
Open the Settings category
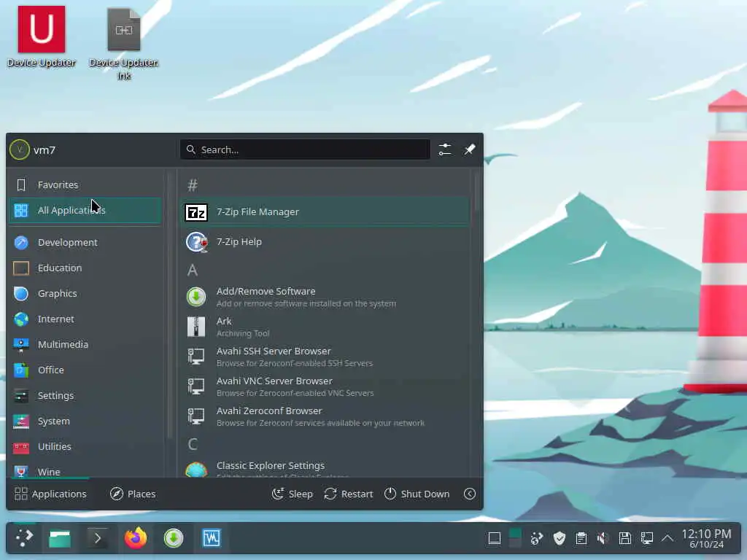(85, 396)
